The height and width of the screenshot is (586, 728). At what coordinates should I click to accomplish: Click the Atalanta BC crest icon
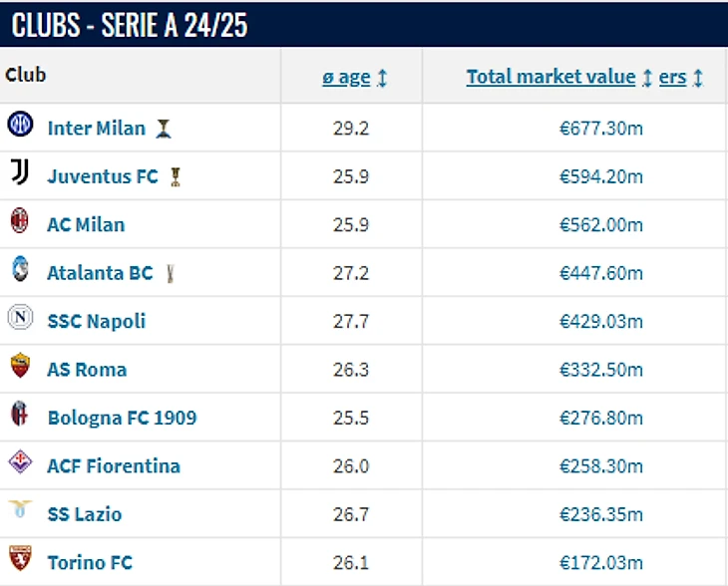pyautogui.click(x=20, y=270)
